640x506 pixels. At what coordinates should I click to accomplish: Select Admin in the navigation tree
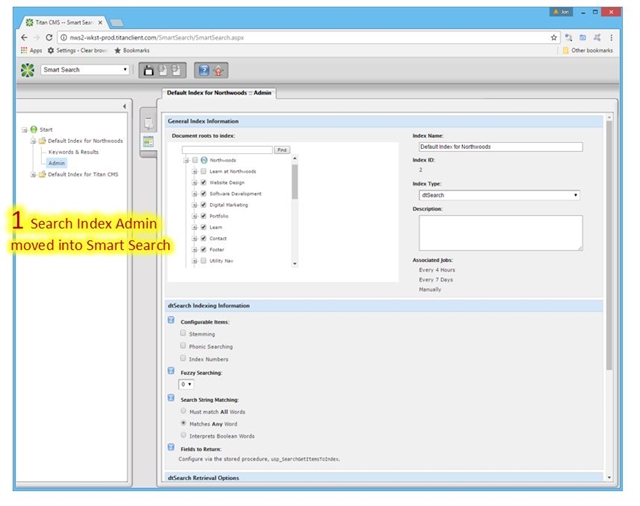tap(56, 163)
